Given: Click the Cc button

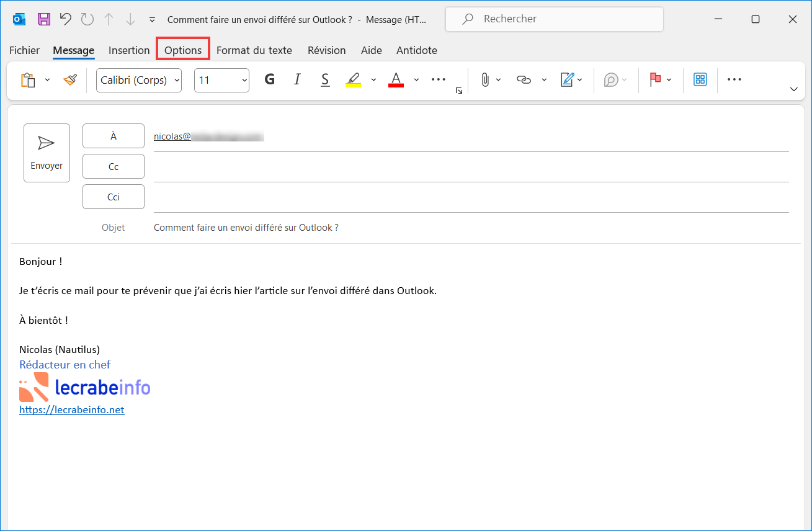Looking at the screenshot, I should (114, 166).
